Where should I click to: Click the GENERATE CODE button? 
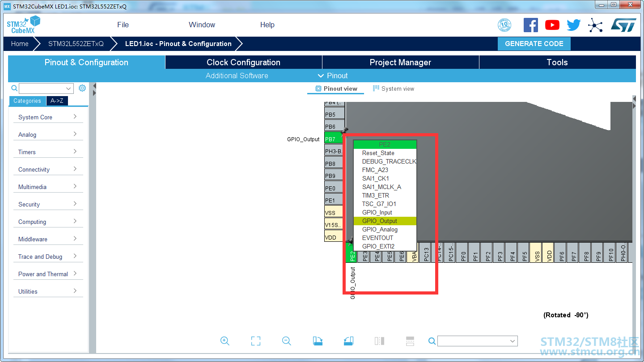[534, 44]
